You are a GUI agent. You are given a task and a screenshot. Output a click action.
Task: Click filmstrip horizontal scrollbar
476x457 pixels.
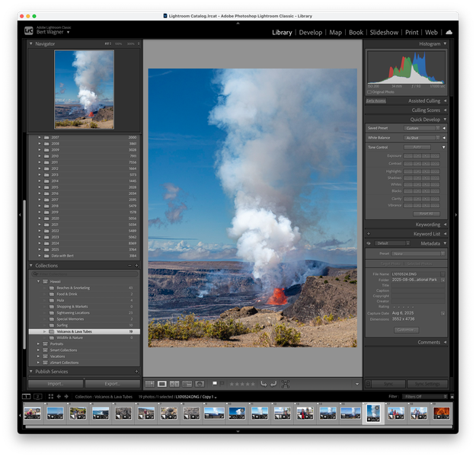(238, 427)
